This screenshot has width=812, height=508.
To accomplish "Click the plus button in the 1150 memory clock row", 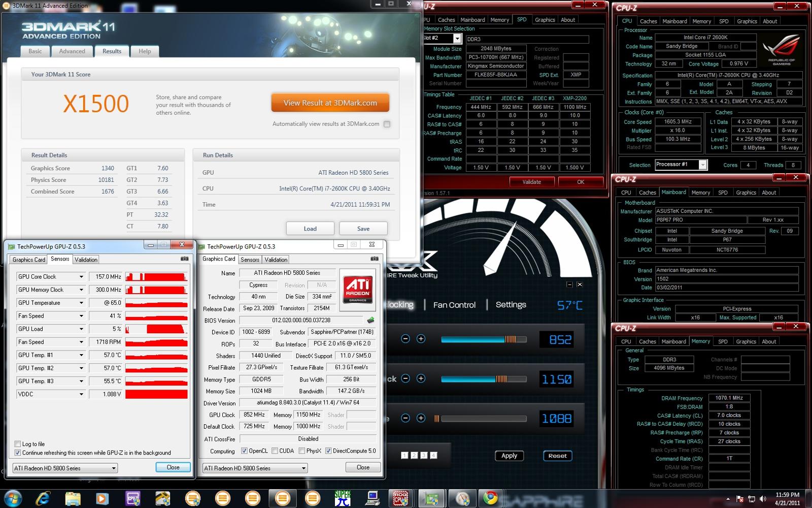I will 421,378.
